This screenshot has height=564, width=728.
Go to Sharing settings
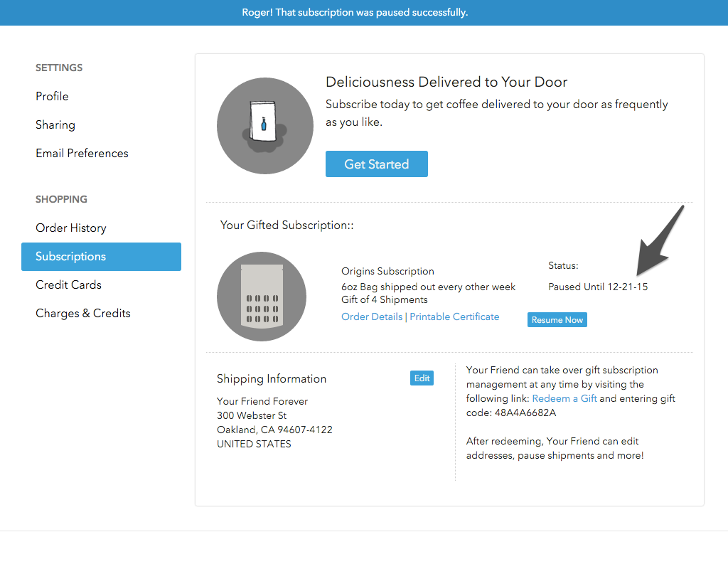(x=55, y=125)
